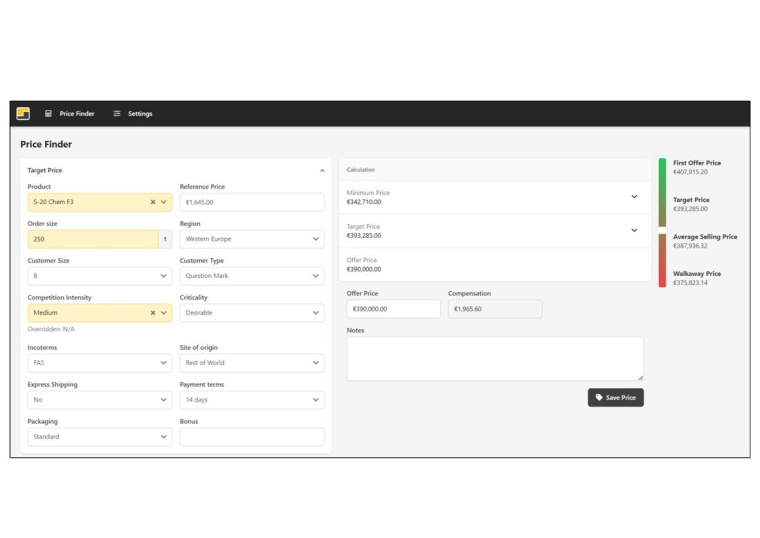Click the tag icon on Save Price
Viewport: 760px width, 538px height.
[x=599, y=397]
